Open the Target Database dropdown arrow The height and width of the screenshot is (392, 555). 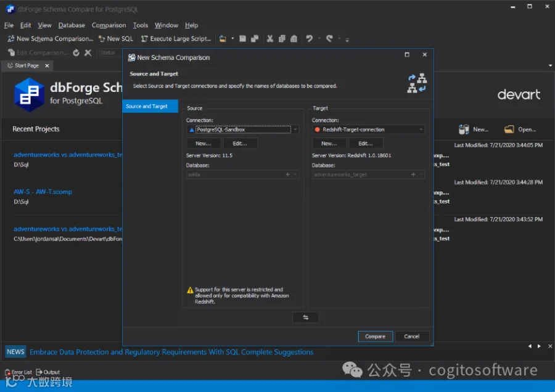[x=421, y=174]
